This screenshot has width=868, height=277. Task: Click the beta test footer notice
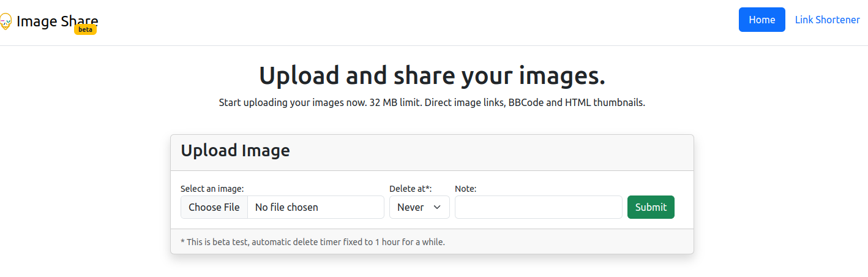coord(313,241)
